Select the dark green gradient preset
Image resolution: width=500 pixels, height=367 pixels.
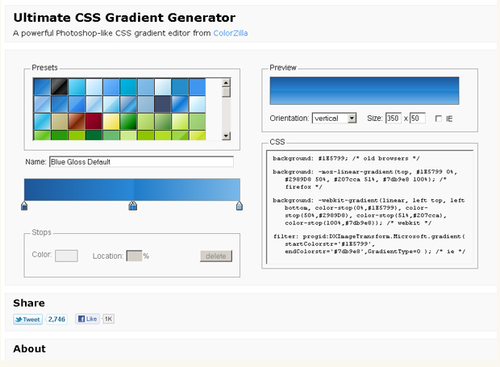129,121
